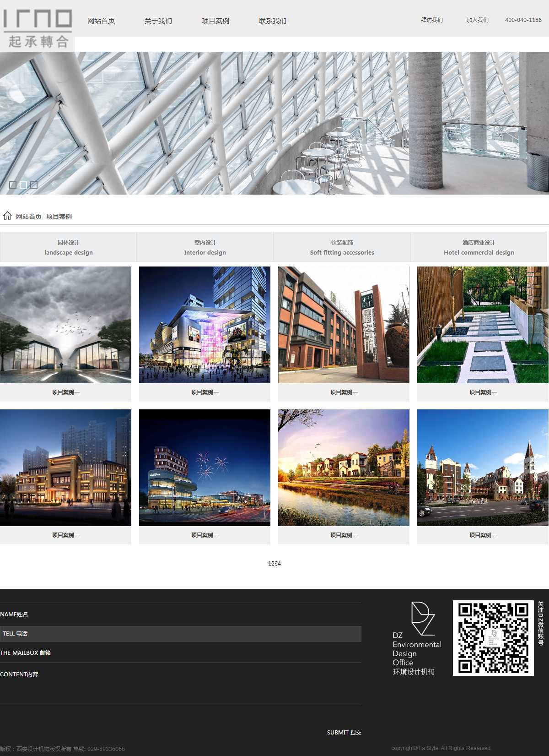Select the second banner slide indicator
The image size is (549, 756).
[x=23, y=185]
